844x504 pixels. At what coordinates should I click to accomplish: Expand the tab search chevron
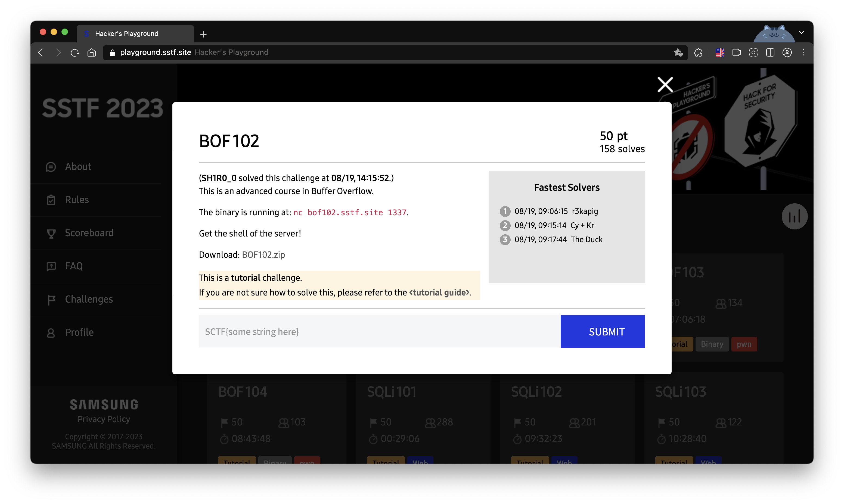801,32
